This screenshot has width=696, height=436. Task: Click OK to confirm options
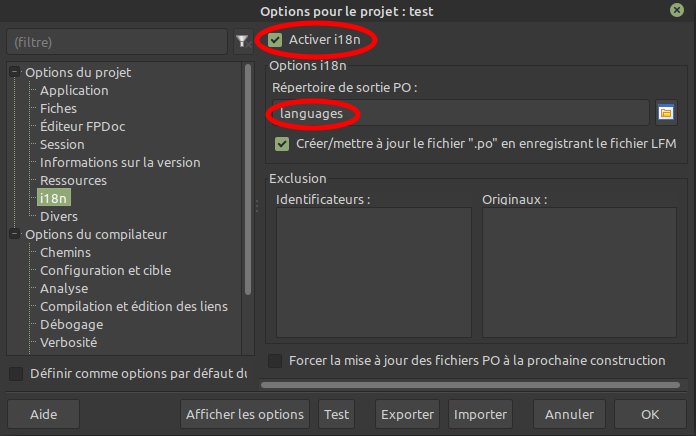click(x=650, y=414)
